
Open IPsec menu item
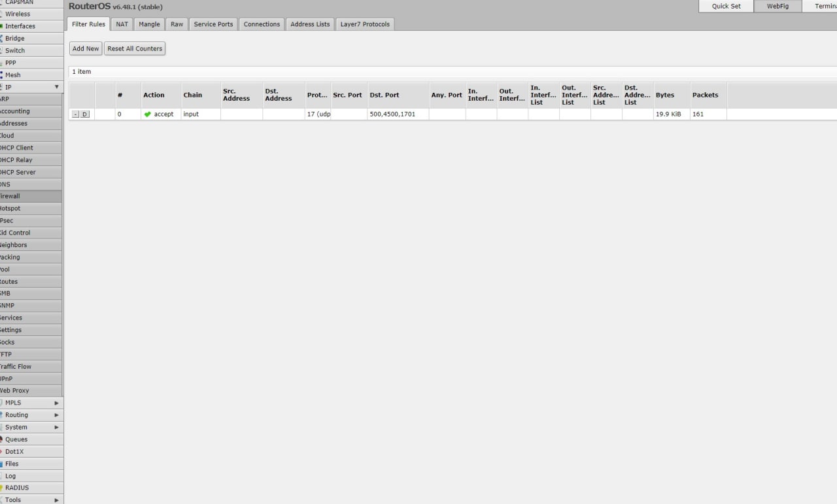coord(31,221)
